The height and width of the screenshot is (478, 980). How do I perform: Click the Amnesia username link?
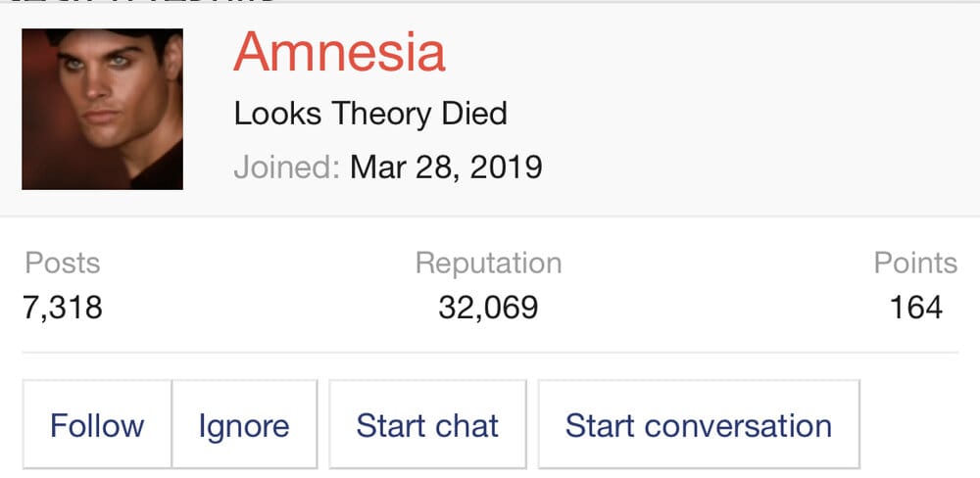click(339, 51)
